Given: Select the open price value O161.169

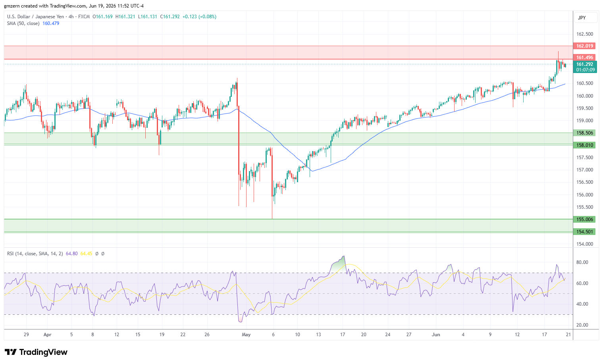Looking at the screenshot, I should click(102, 17).
